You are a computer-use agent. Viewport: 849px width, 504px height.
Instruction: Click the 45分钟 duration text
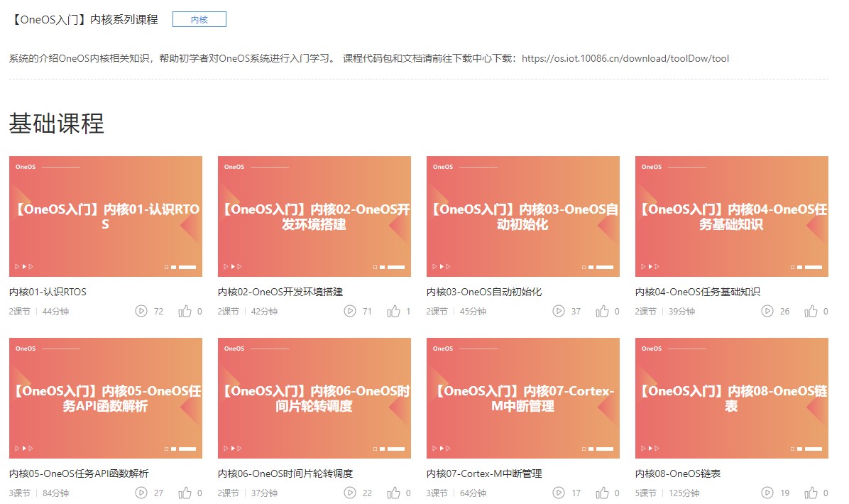[x=473, y=312]
